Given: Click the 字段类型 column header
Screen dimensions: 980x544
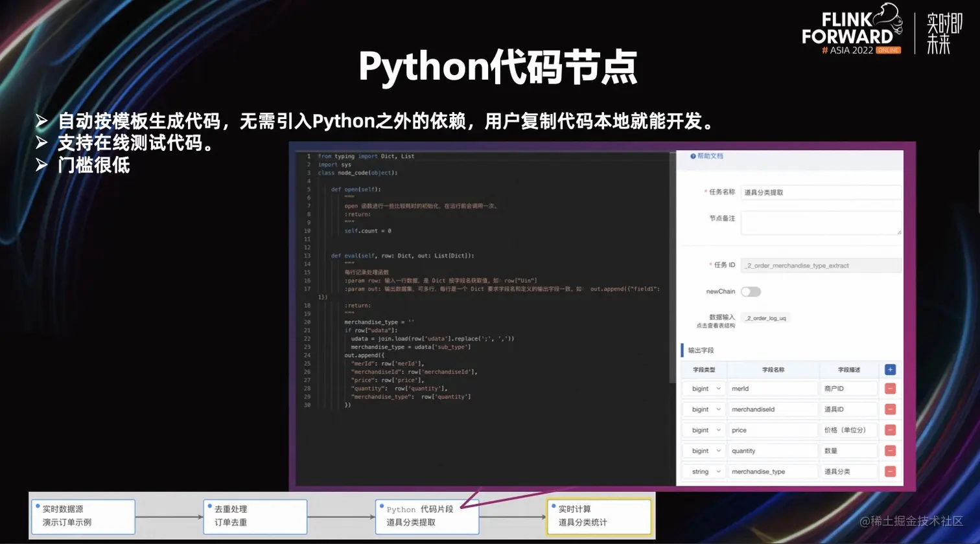Looking at the screenshot, I should click(x=703, y=370).
